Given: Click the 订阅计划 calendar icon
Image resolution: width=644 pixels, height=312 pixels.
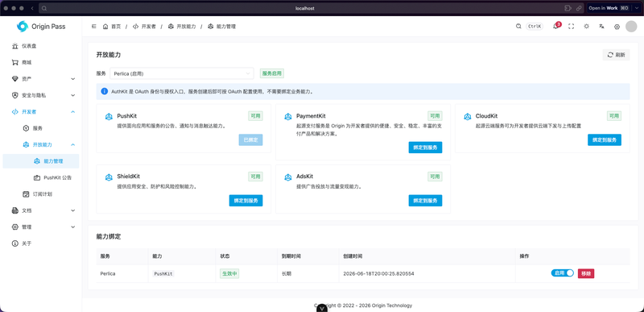Looking at the screenshot, I should click(x=26, y=194).
